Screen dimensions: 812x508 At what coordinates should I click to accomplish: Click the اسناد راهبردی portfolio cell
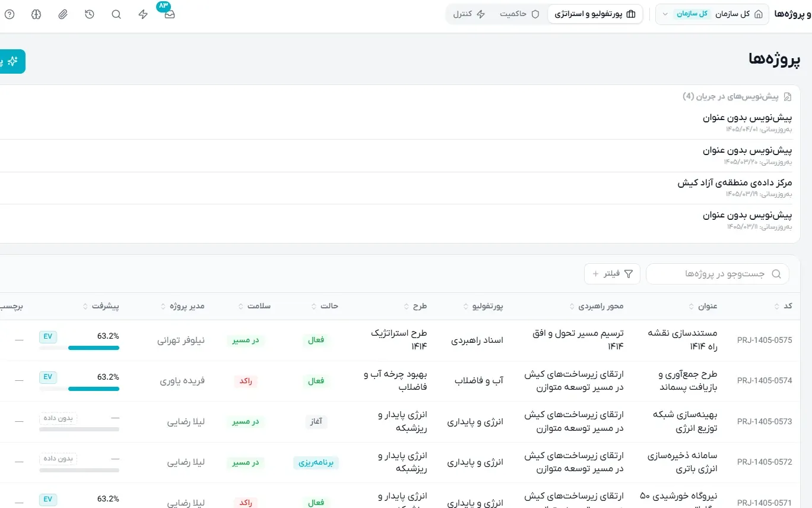[x=477, y=340]
